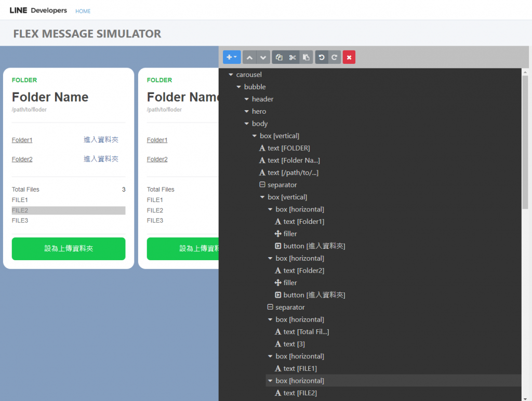Select highlighted FILE2 row in first bubble
Screen dimensions: 532x401
point(69,210)
